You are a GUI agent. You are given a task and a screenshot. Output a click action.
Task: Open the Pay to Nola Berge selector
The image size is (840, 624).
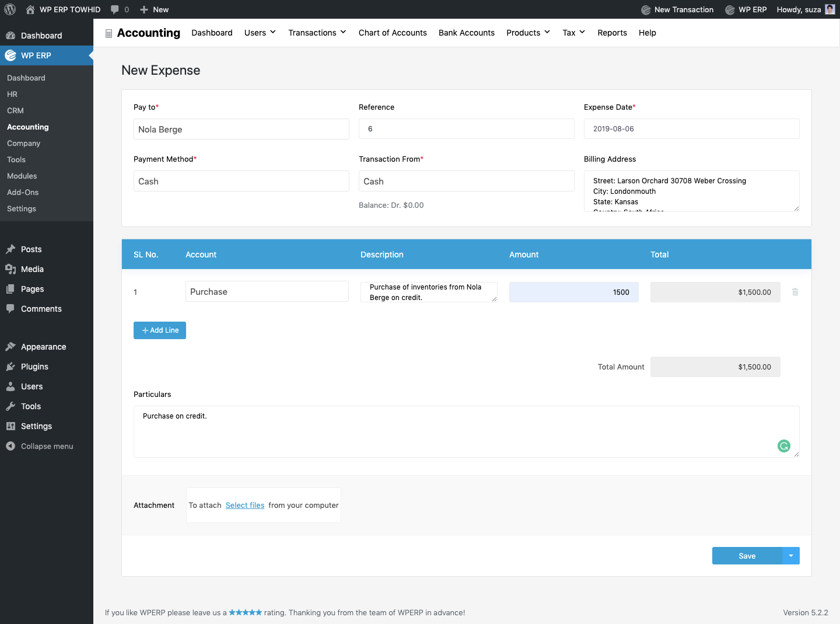(242, 129)
